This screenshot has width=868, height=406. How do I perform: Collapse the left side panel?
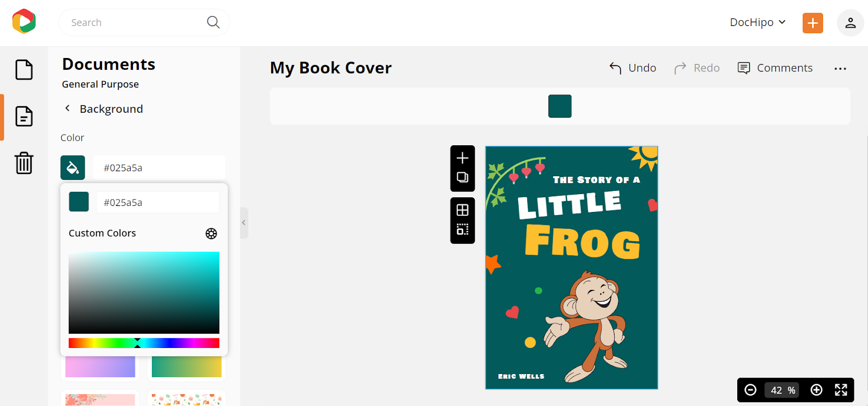click(x=244, y=223)
